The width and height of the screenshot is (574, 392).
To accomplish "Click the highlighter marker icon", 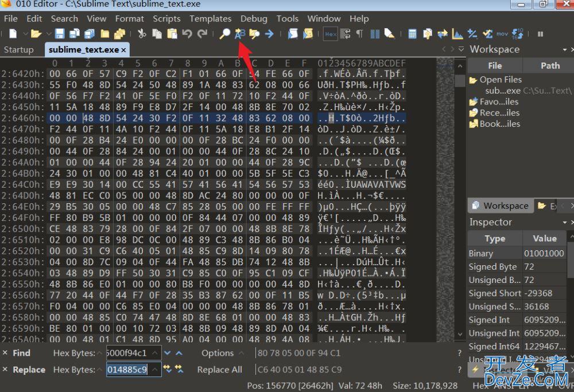I will click(x=390, y=34).
